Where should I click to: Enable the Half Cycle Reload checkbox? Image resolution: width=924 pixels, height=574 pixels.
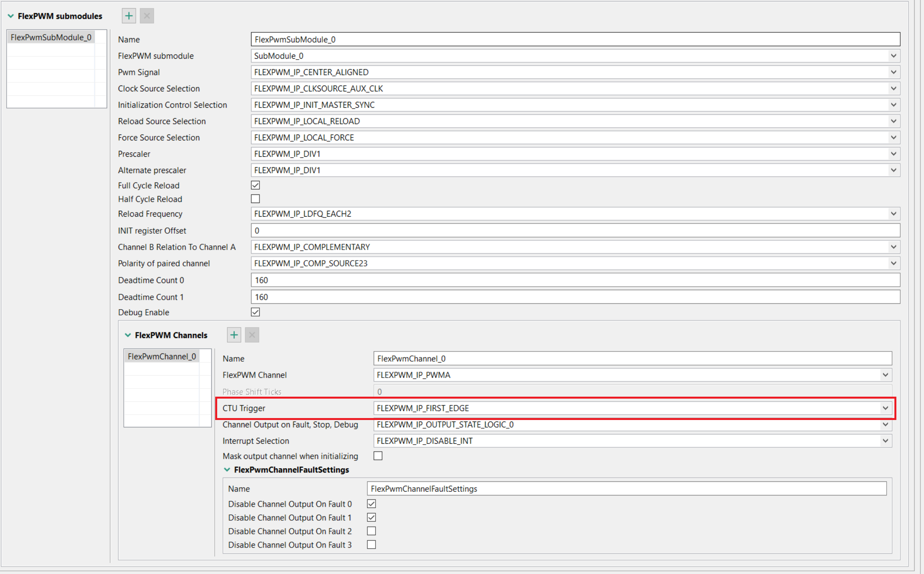pos(255,199)
